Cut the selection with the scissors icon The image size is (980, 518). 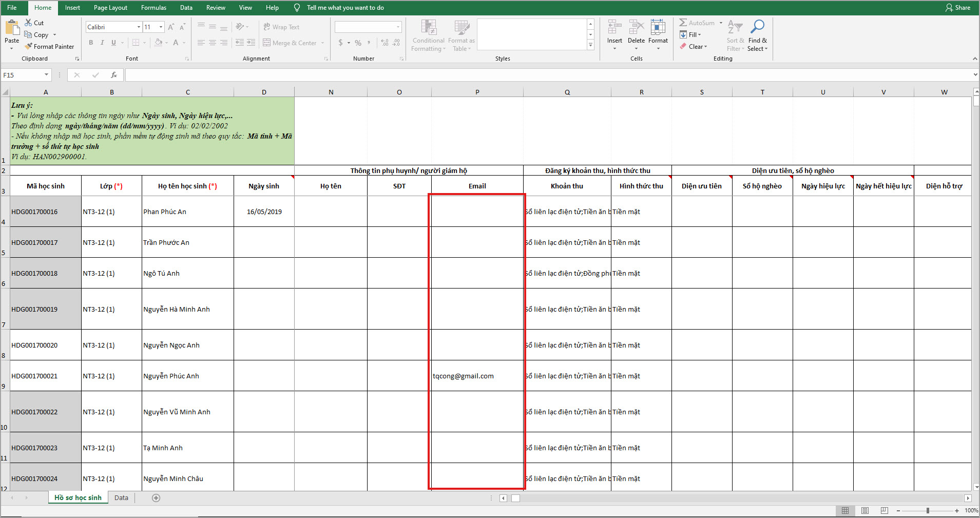click(x=29, y=23)
